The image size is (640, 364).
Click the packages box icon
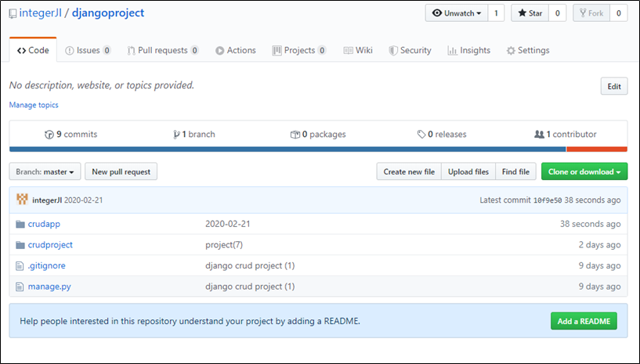click(x=295, y=135)
